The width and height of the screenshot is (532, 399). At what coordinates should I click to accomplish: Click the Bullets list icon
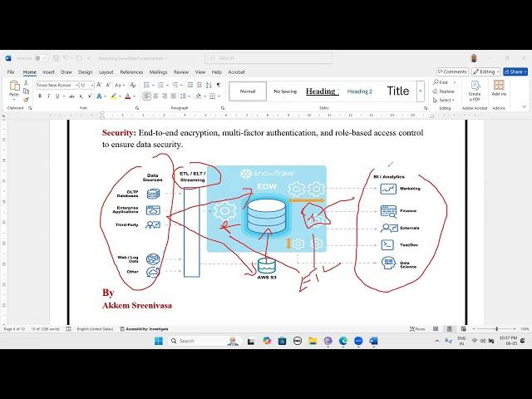[146, 85]
